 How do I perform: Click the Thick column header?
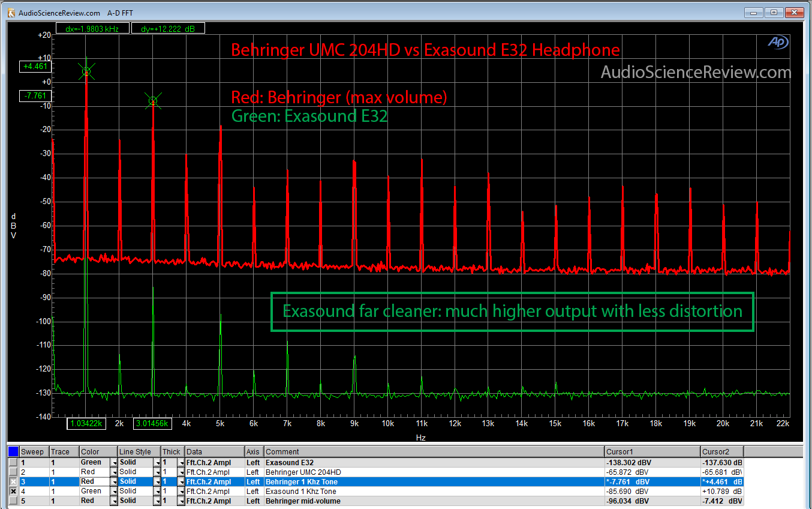pyautogui.click(x=173, y=452)
